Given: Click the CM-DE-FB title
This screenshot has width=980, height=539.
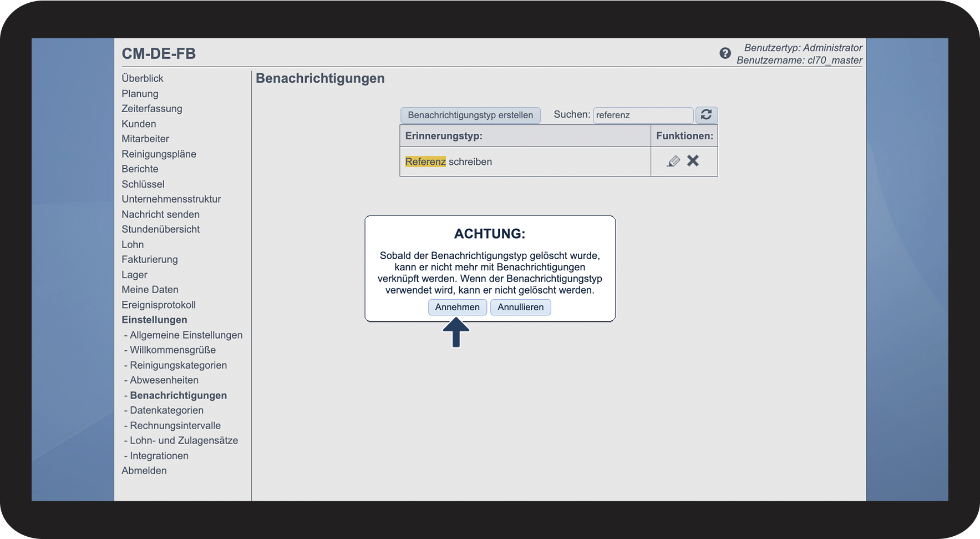Looking at the screenshot, I should tap(159, 53).
